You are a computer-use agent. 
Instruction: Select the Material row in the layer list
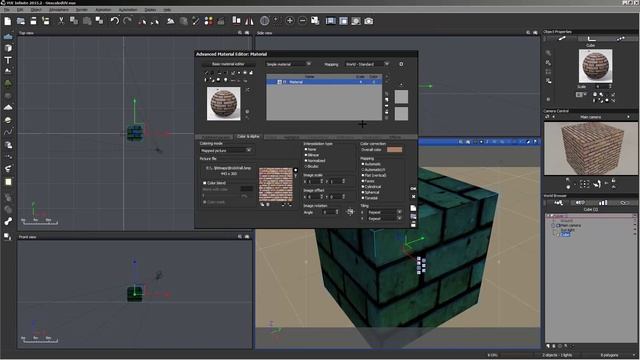pos(324,82)
